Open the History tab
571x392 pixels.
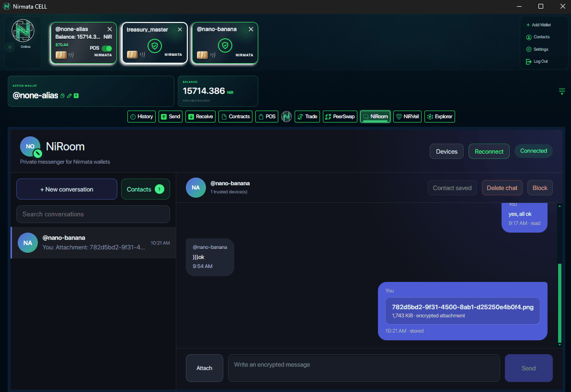(x=142, y=116)
